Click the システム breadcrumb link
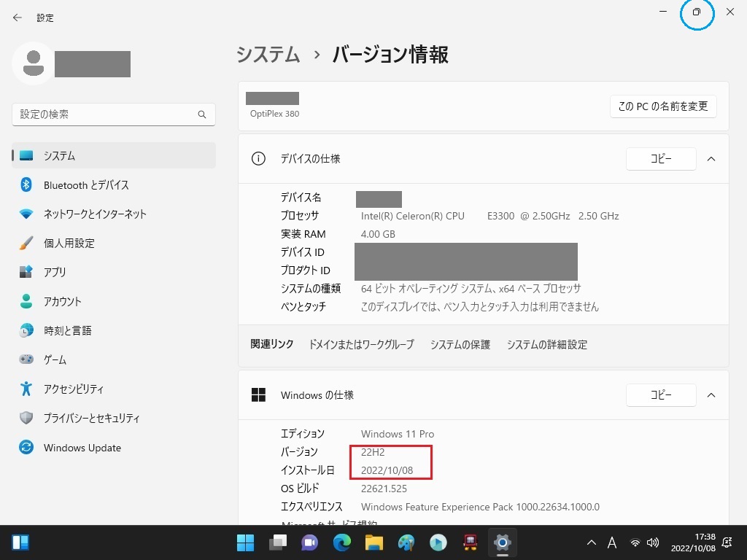 268,54
